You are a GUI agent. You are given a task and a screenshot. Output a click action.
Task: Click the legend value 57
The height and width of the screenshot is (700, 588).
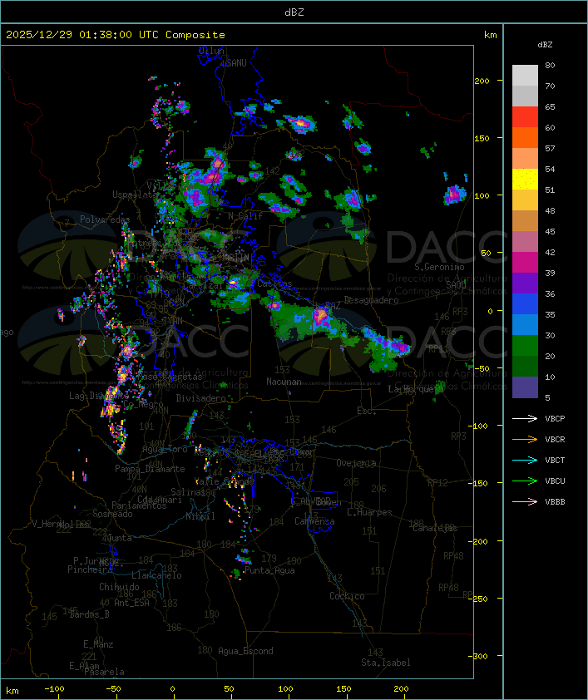[550, 148]
